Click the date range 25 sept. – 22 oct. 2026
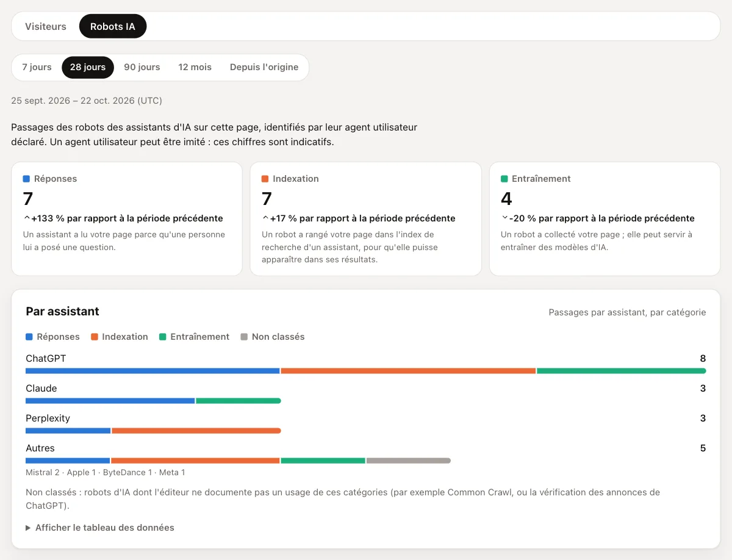 87,101
